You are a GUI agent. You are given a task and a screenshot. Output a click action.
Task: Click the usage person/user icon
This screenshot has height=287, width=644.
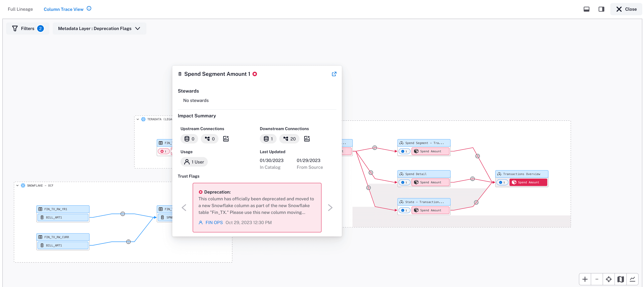[187, 162]
